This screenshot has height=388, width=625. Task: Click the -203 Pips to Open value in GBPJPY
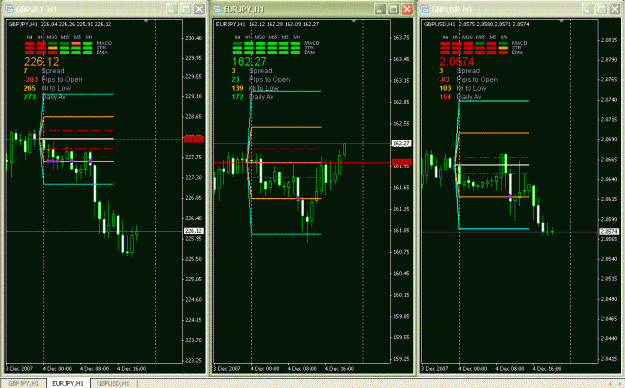31,79
